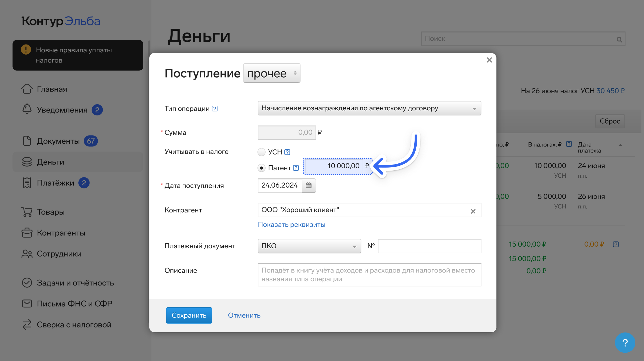Click the Сумма input field
The width and height of the screenshot is (644, 361).
pyautogui.click(x=287, y=132)
